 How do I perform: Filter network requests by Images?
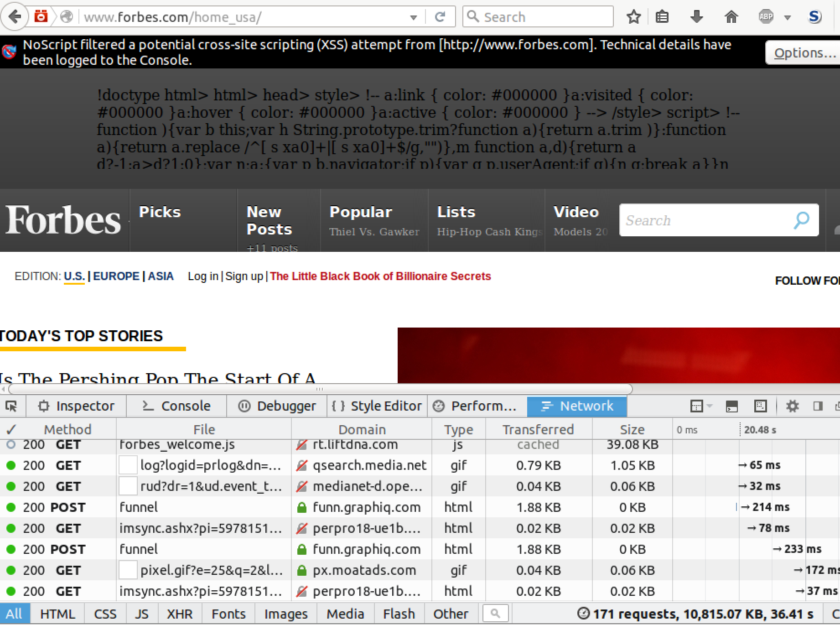(286, 614)
